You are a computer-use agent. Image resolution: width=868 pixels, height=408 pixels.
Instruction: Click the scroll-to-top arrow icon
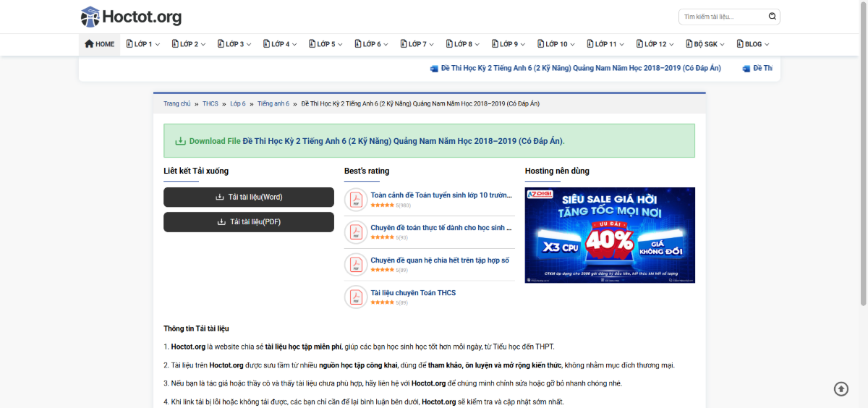click(841, 389)
